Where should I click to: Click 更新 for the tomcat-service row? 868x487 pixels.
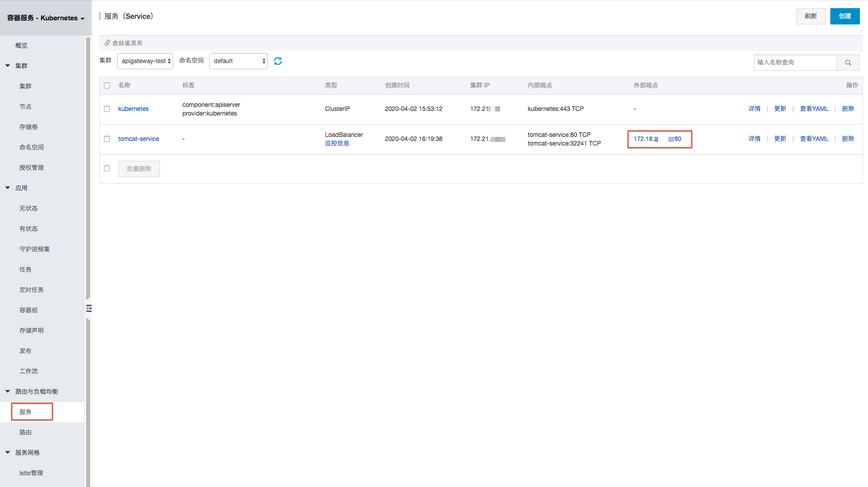780,139
